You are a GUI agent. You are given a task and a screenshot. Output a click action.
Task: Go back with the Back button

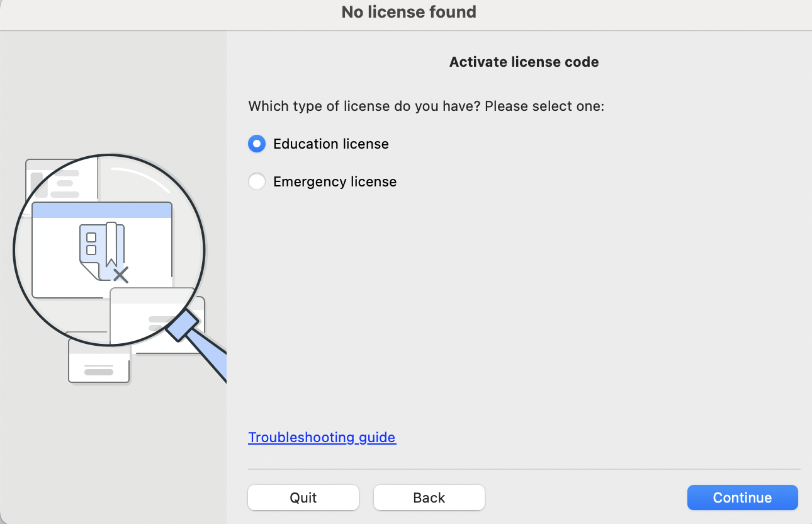pos(429,498)
